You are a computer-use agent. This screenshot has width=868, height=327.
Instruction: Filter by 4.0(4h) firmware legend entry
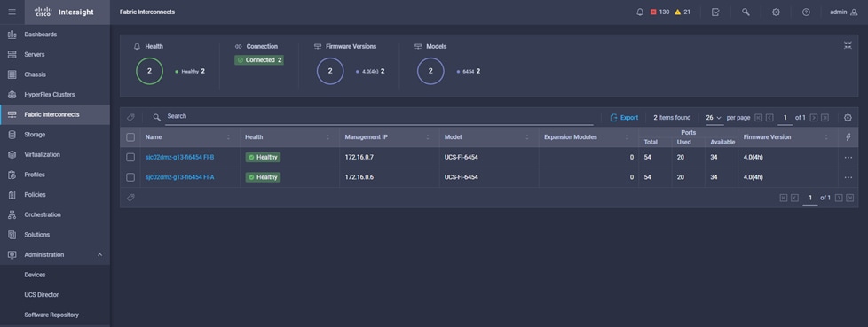click(370, 71)
